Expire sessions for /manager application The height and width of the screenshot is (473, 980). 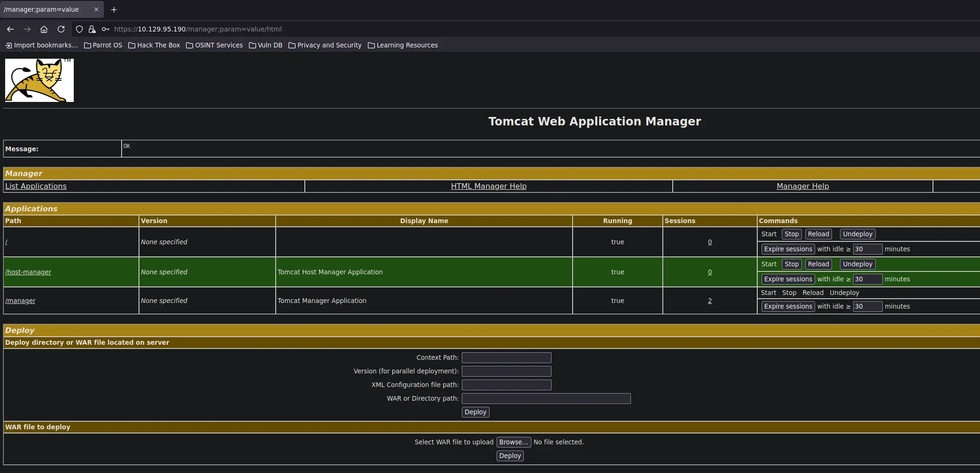788,306
